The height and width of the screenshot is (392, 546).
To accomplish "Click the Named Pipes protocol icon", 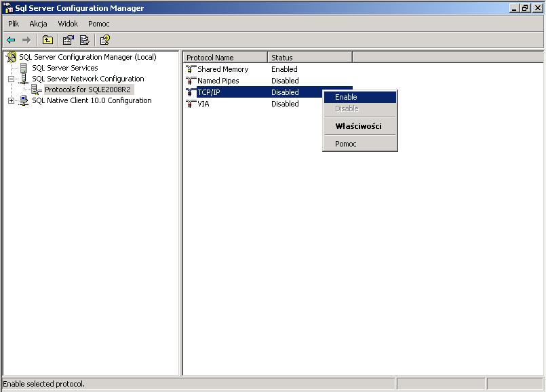I will (191, 81).
